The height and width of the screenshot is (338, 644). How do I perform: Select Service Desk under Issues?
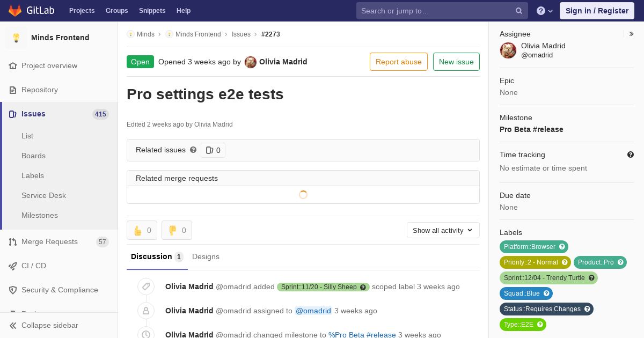click(43, 196)
